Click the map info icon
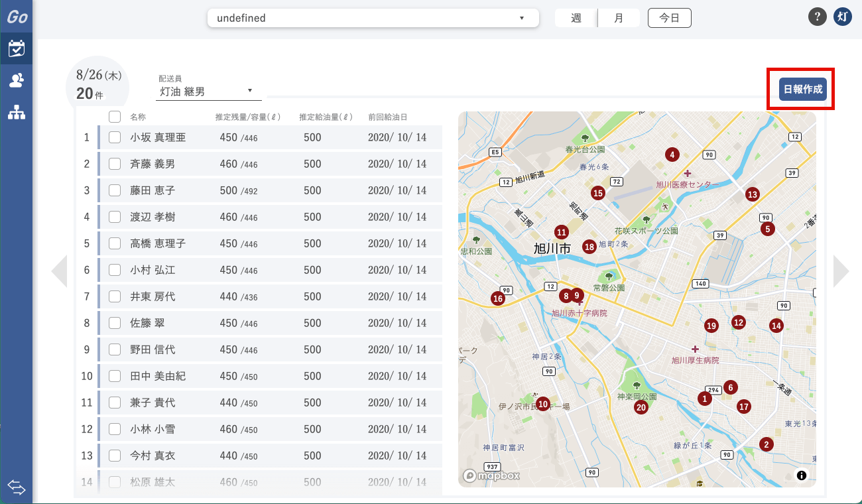 pyautogui.click(x=801, y=475)
